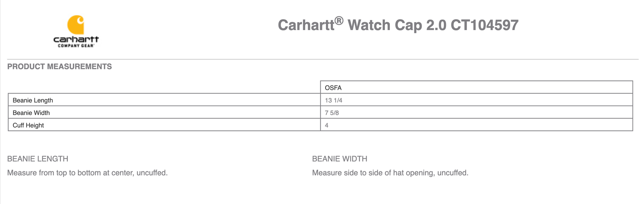This screenshot has height=204, width=644.
Task: Click the registered trademark symbol in the title
Action: tap(339, 21)
